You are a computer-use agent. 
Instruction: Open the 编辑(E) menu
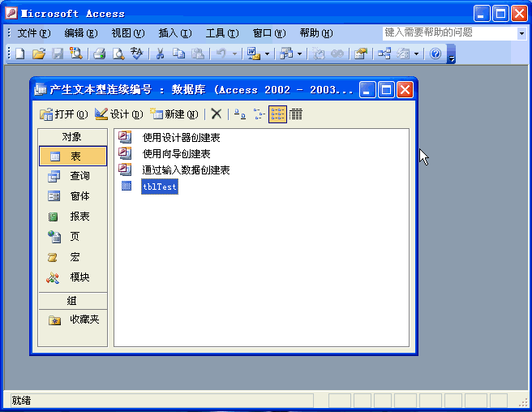click(x=81, y=33)
